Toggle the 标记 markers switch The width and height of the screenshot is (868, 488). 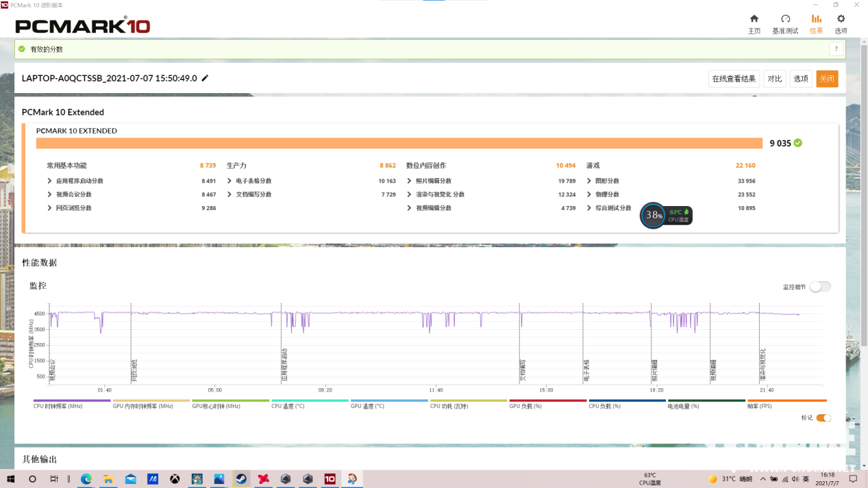click(x=823, y=418)
